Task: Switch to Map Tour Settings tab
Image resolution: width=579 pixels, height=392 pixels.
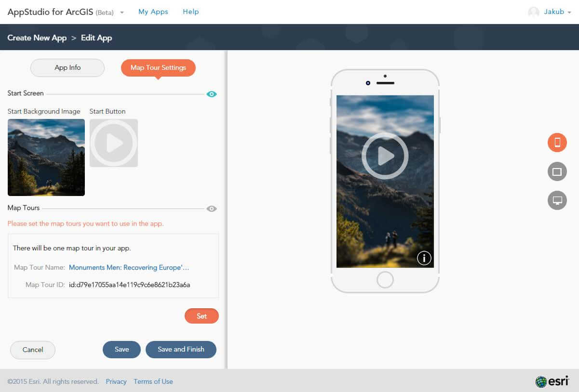Action: [158, 68]
